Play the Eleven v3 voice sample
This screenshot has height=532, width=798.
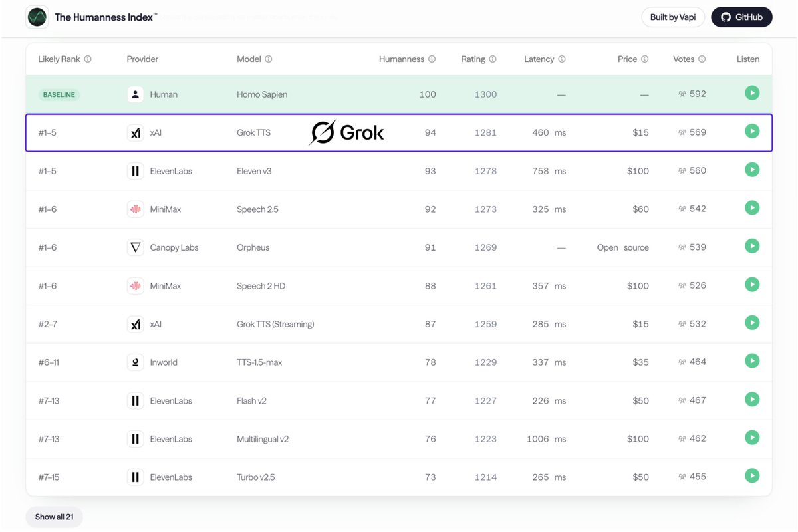point(752,170)
